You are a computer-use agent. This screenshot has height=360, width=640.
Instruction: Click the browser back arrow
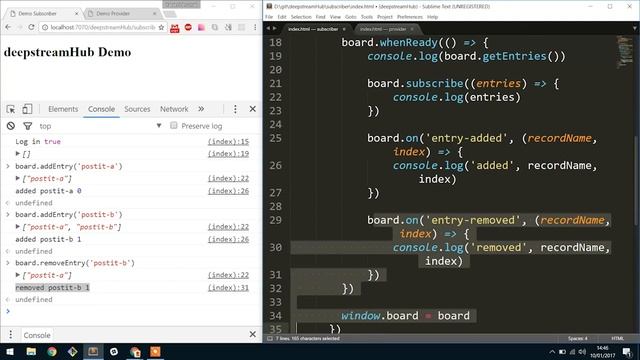[9, 27]
